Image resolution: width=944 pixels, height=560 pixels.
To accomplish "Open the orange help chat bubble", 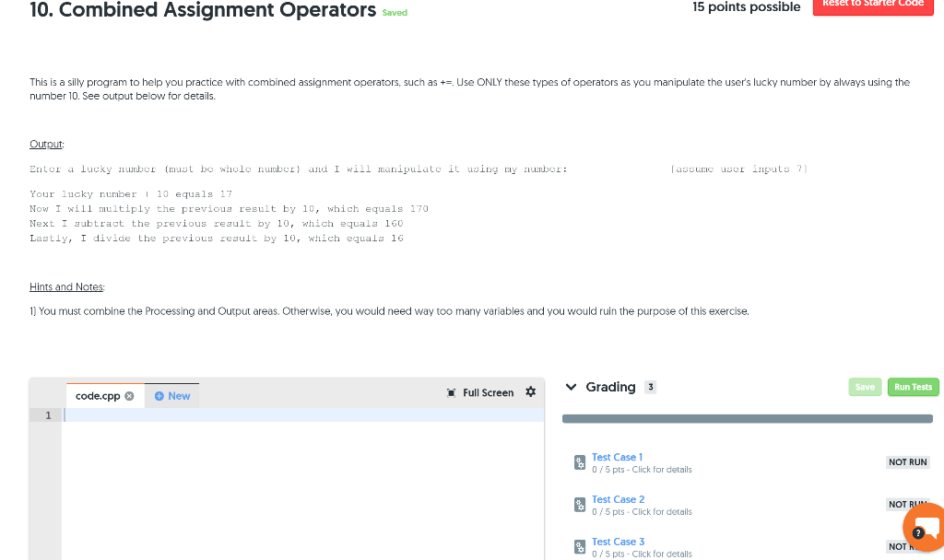I will [x=926, y=527].
